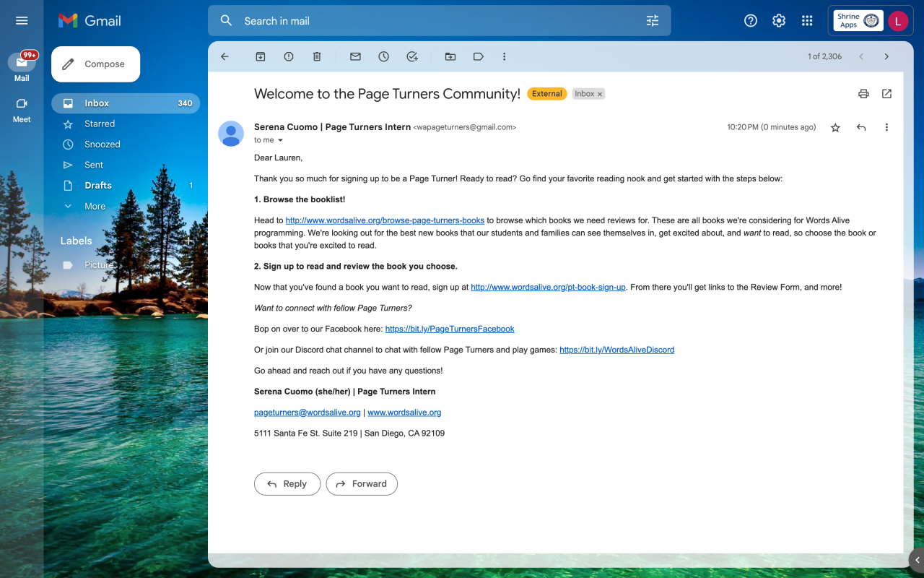The height and width of the screenshot is (578, 924).
Task: Click the Forward button
Action: [x=362, y=484]
